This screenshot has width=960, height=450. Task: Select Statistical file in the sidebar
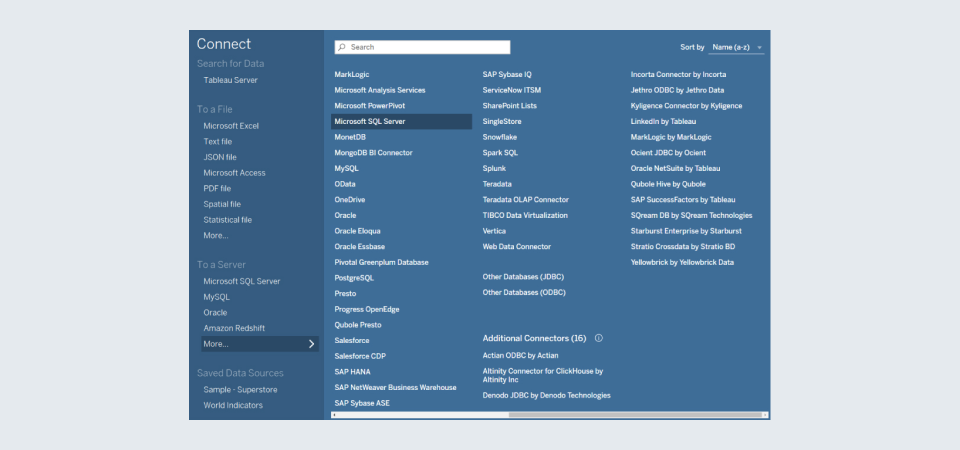click(x=228, y=220)
